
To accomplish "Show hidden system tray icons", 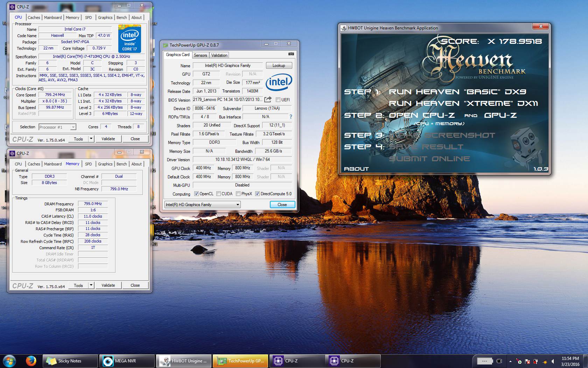I will [510, 361].
